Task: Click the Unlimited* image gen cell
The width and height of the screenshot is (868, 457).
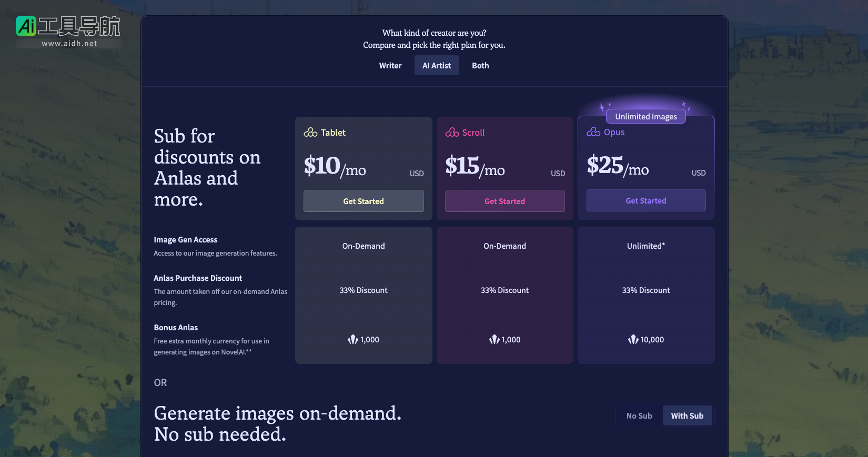Action: coord(645,246)
